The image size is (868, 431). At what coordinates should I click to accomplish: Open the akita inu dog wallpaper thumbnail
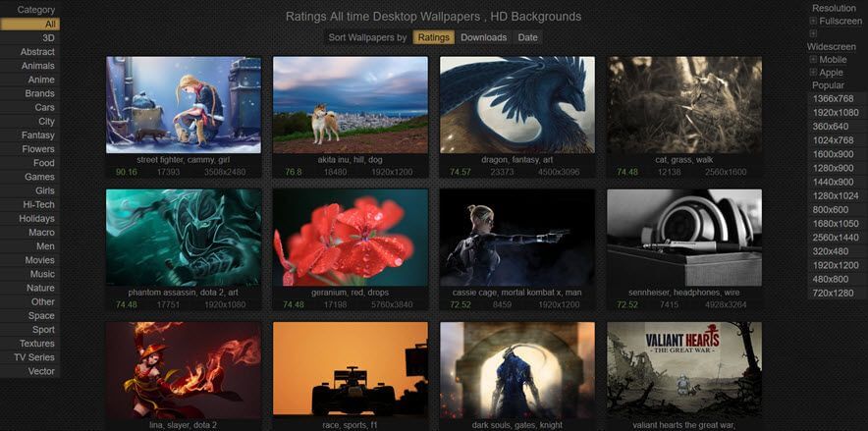click(x=351, y=105)
